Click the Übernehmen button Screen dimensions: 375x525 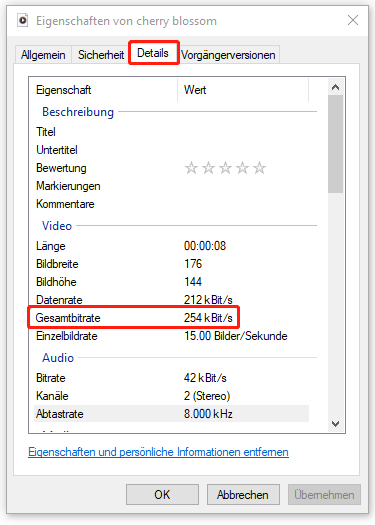[324, 494]
